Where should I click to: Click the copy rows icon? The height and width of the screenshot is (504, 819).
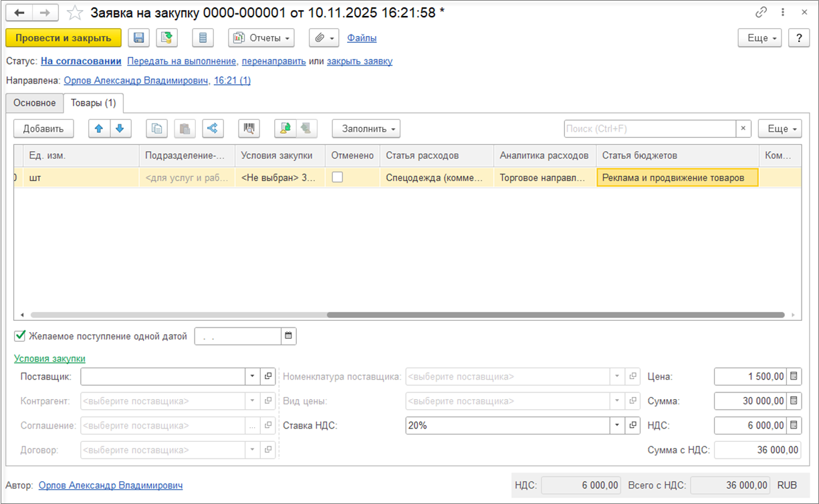(157, 128)
